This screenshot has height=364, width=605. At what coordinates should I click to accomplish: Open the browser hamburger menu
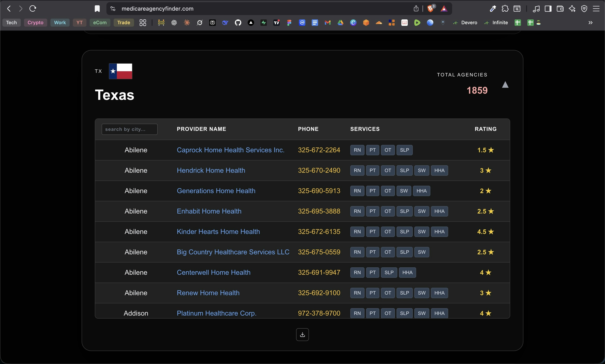597,9
